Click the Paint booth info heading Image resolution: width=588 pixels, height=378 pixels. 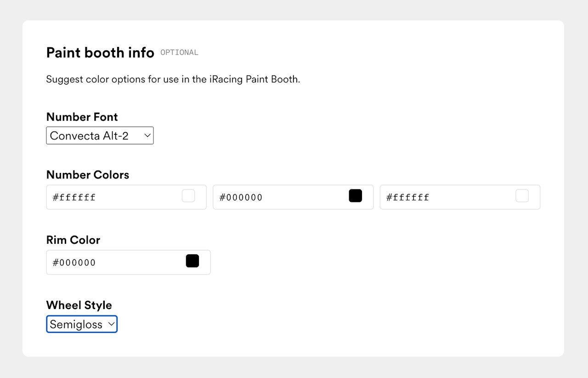click(100, 53)
